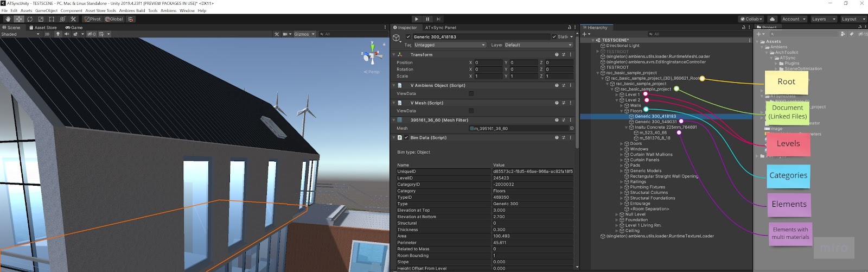868x272 pixels.
Task: Toggle scene audio speaker icon
Action: pos(67,34)
